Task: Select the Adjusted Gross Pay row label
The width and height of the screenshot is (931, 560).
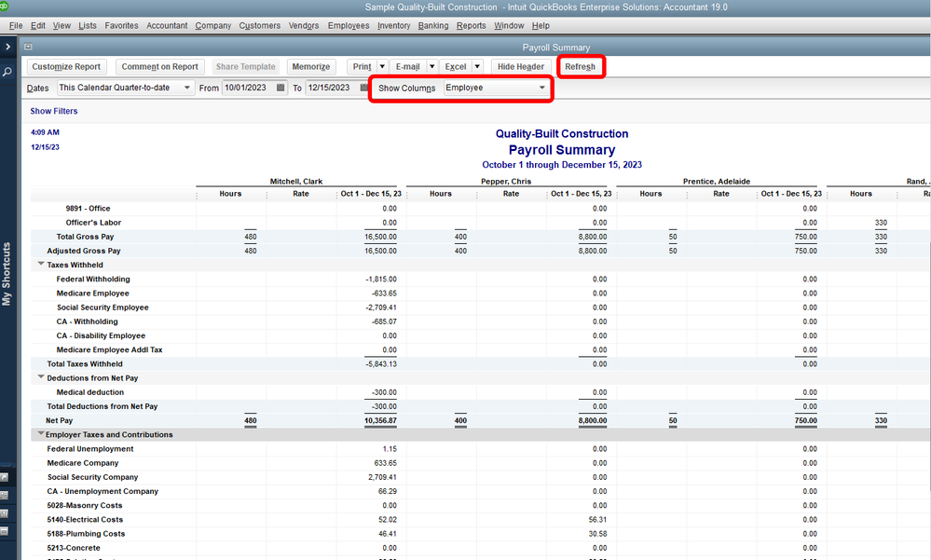Action: 84,251
